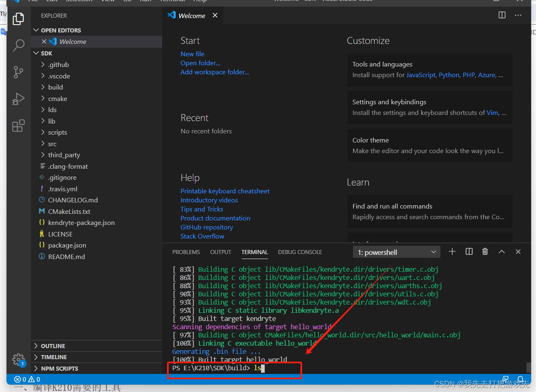Screen dimensions: 536x392
Task: Install Vim keybindings link
Action: click(x=492, y=112)
